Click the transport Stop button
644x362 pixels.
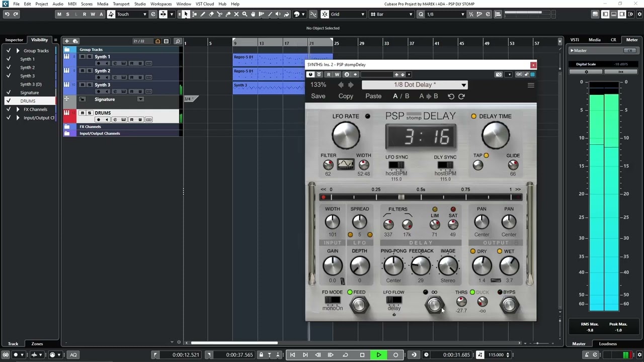(362, 355)
